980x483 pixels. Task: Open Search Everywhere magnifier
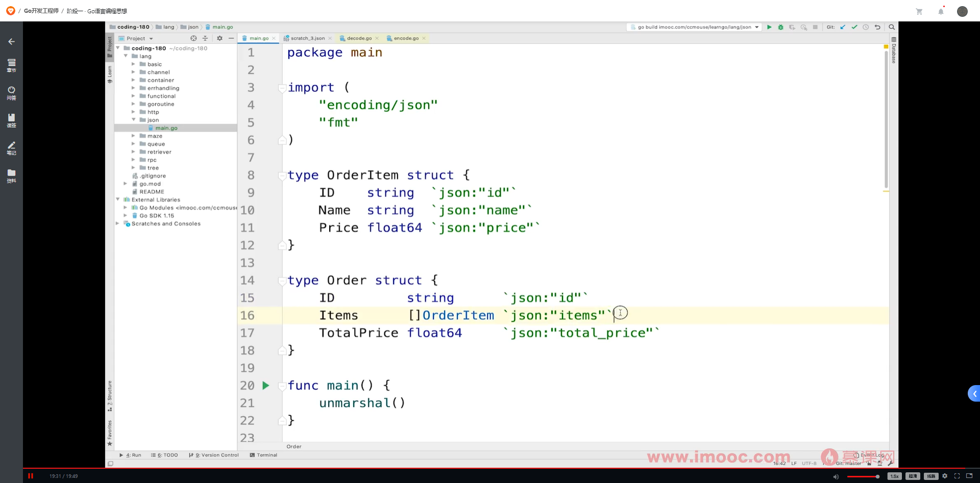pos(892,27)
